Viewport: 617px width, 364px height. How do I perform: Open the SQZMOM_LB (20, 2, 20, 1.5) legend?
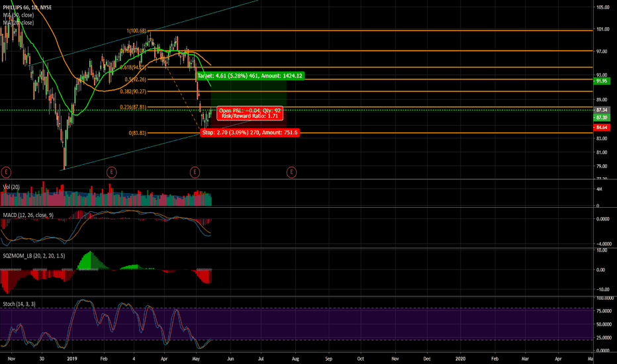point(34,255)
